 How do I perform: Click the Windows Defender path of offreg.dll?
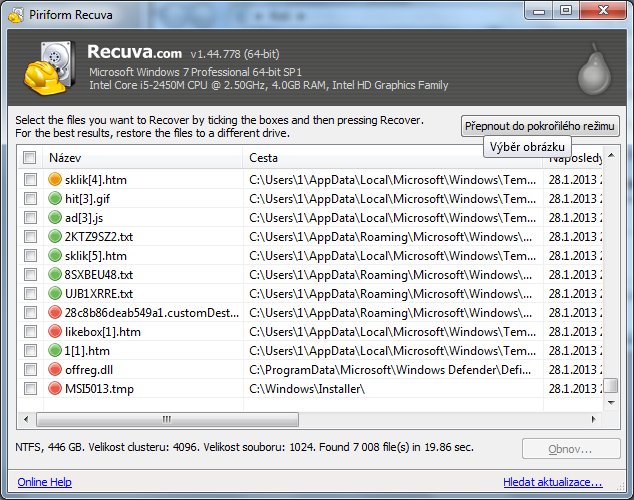coord(390,369)
